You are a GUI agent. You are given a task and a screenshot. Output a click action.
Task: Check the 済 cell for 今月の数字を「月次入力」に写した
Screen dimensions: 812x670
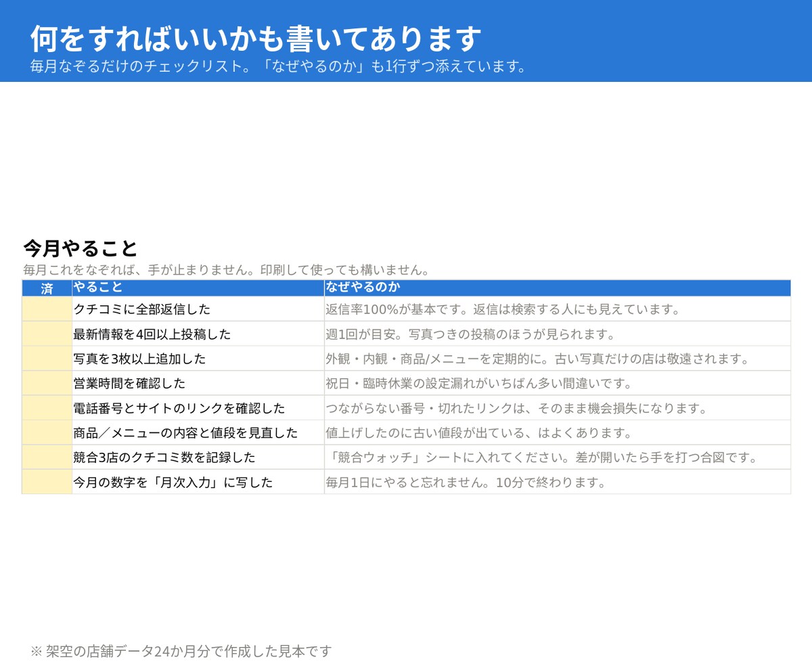pos(47,482)
